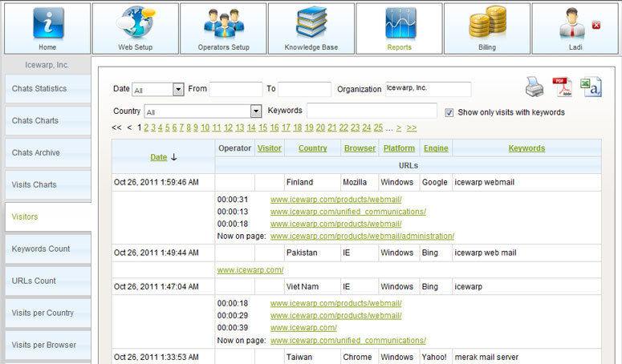The height and width of the screenshot is (364, 622).
Task: Go to page 2
Action: (146, 127)
